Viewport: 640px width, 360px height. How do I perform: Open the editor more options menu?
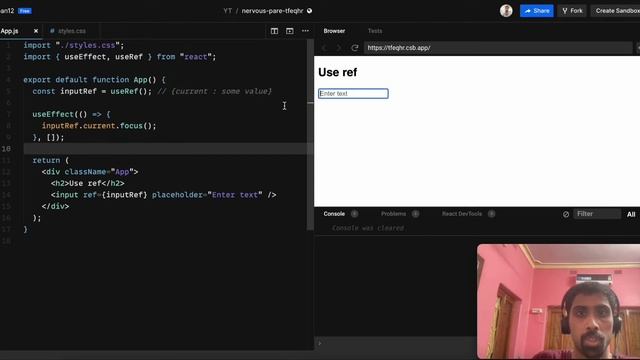pyautogui.click(x=305, y=31)
